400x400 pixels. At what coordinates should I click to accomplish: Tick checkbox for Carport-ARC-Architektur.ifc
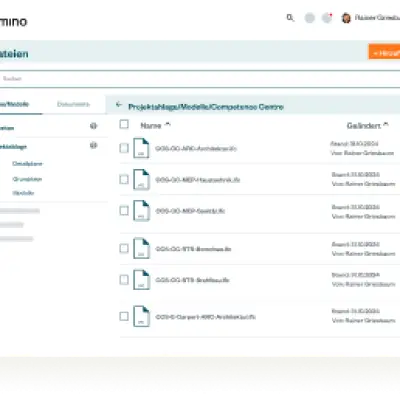pyautogui.click(x=124, y=316)
